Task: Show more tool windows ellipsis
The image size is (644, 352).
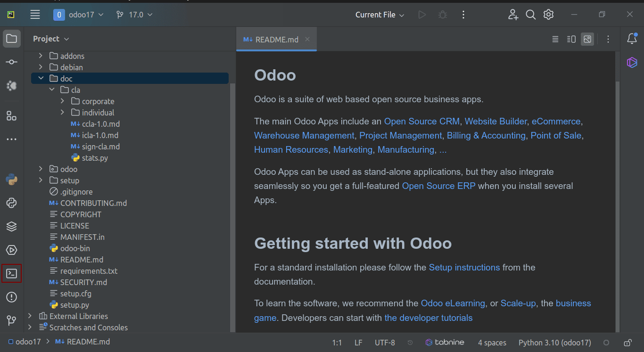Action: (12, 139)
